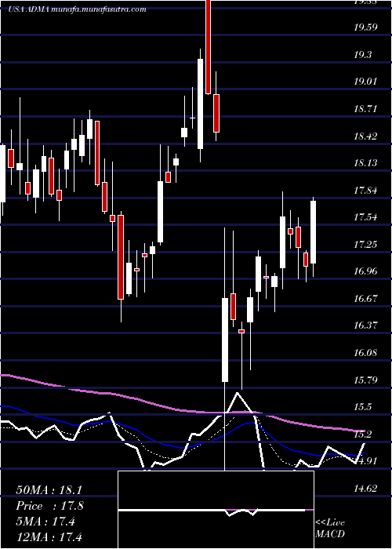Click the 50MA : 18.1 readout

49,490
